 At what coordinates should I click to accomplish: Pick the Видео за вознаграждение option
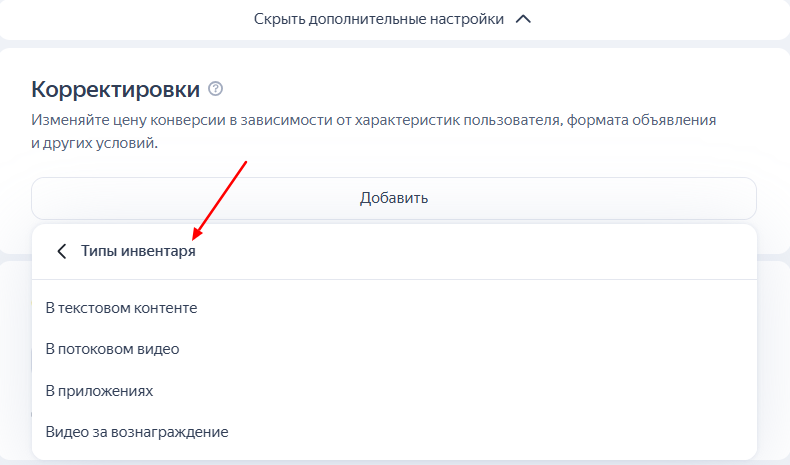pos(137,432)
